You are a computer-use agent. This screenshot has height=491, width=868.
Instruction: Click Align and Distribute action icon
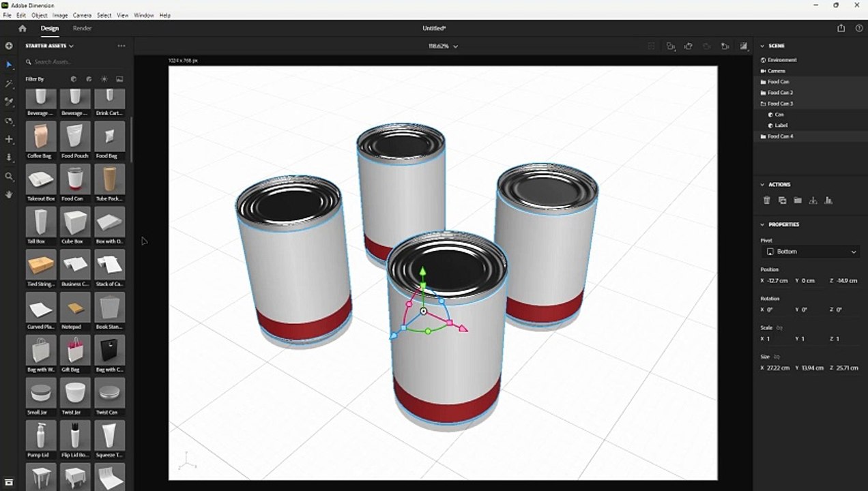[x=828, y=200]
